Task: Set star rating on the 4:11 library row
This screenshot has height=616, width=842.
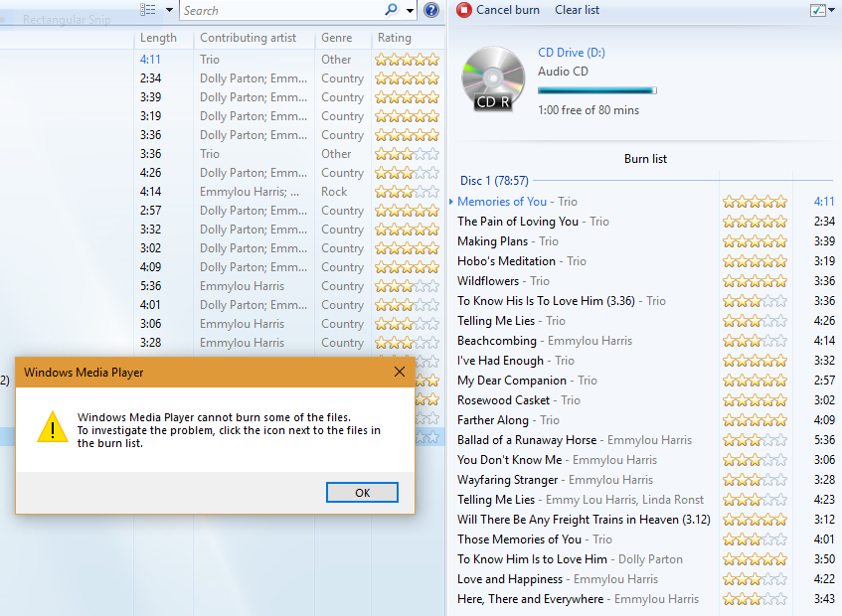Action: [407, 60]
